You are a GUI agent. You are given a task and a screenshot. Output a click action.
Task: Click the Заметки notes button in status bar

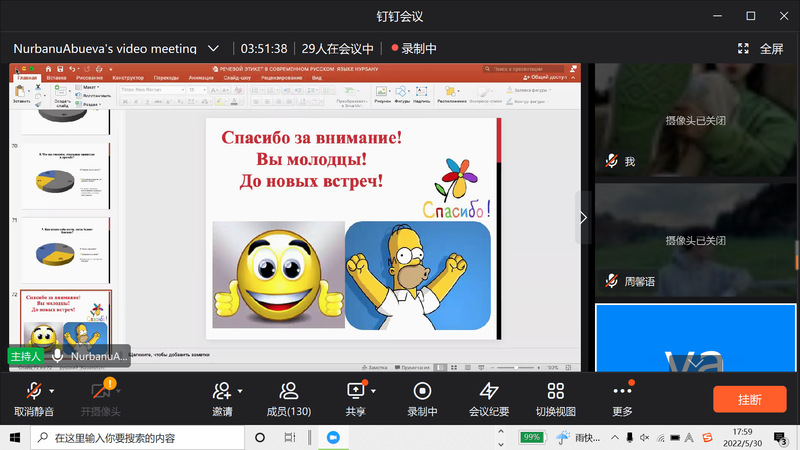point(374,367)
